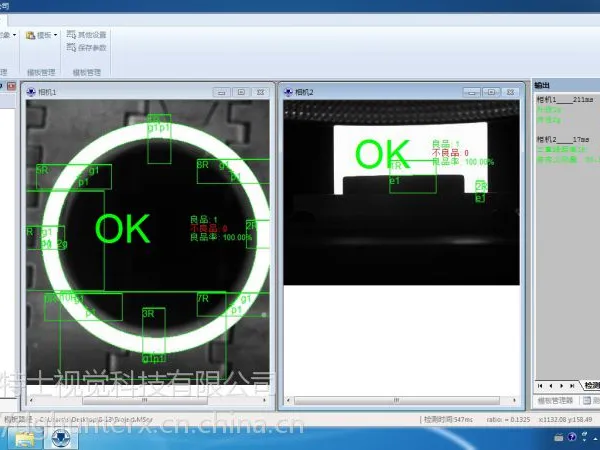Screen dimensions: 600x450
Task: Click the ratio = 0.1325 status entry
Action: coord(509,420)
